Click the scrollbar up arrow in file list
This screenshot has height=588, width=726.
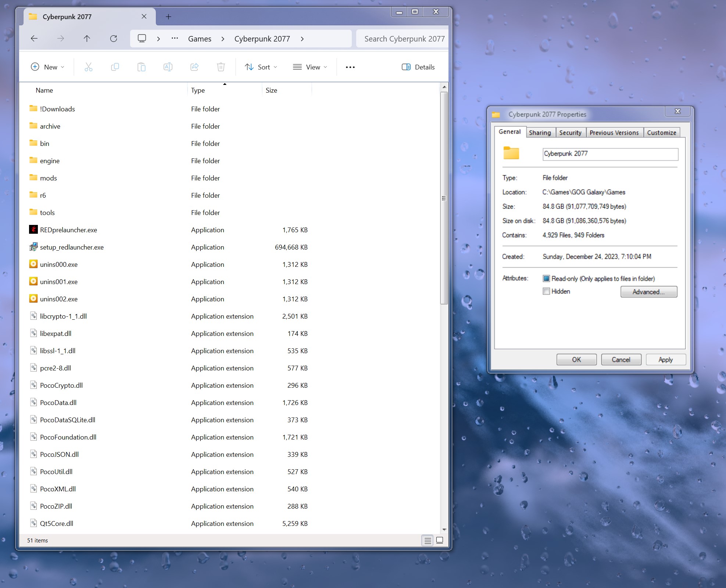click(x=444, y=87)
